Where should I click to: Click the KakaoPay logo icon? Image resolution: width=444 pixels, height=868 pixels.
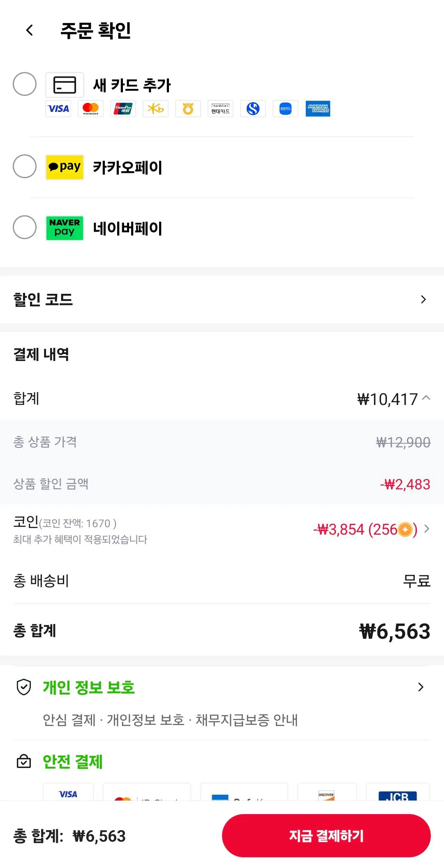[65, 167]
